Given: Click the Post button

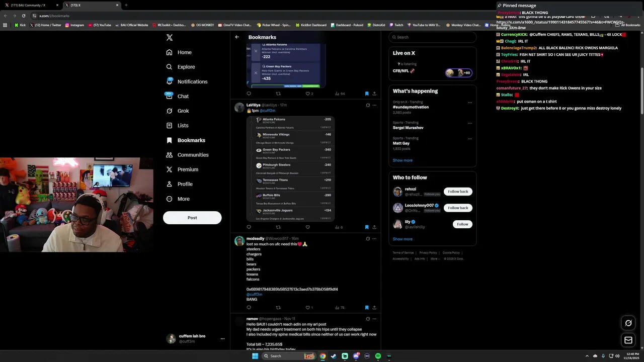Looking at the screenshot, I should pyautogui.click(x=192, y=218).
